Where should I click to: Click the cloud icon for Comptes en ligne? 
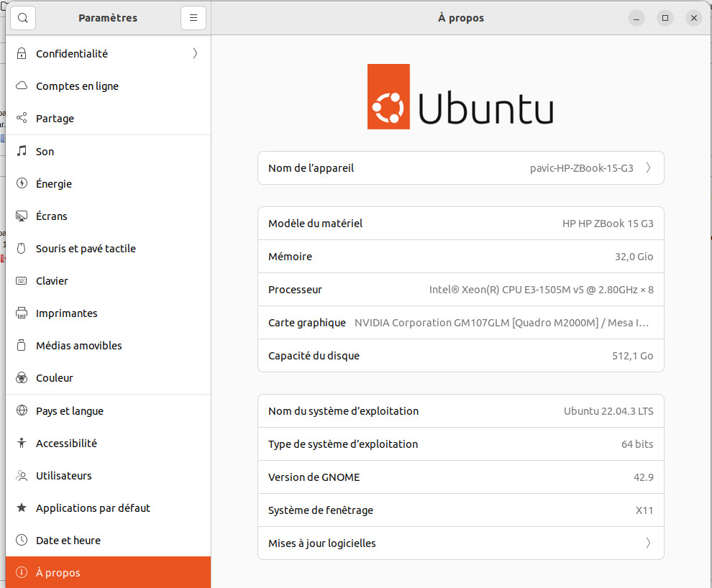click(22, 86)
